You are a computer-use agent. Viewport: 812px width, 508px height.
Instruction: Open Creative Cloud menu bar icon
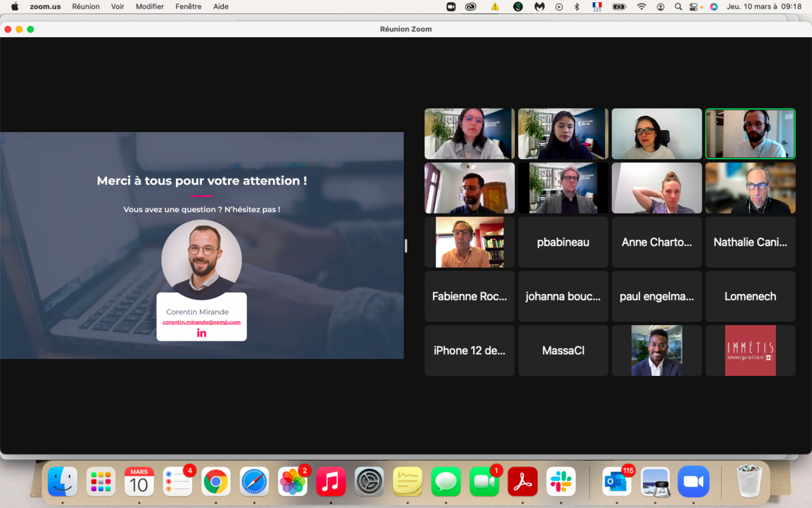pyautogui.click(x=471, y=7)
